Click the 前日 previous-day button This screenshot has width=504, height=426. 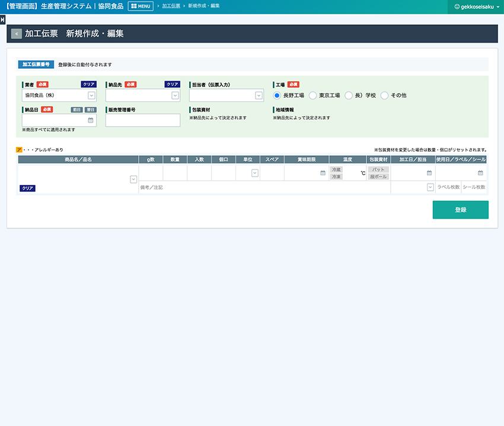click(x=77, y=110)
